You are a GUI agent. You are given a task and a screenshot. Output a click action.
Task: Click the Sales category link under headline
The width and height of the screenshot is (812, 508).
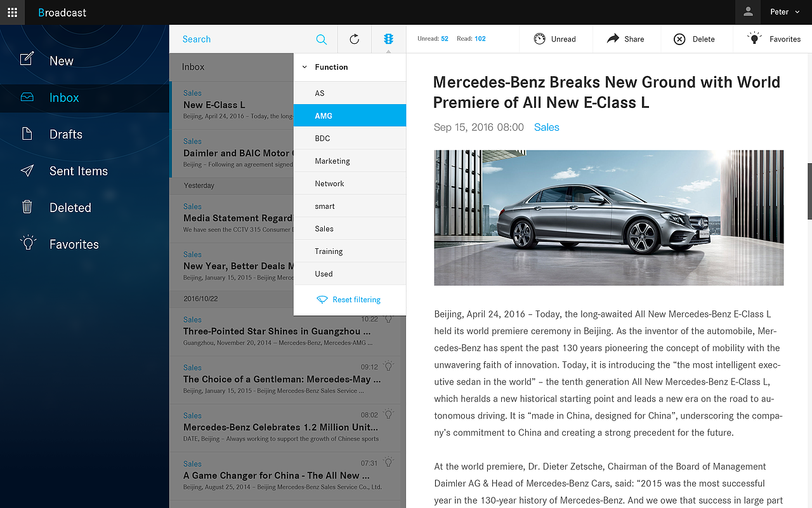546,128
